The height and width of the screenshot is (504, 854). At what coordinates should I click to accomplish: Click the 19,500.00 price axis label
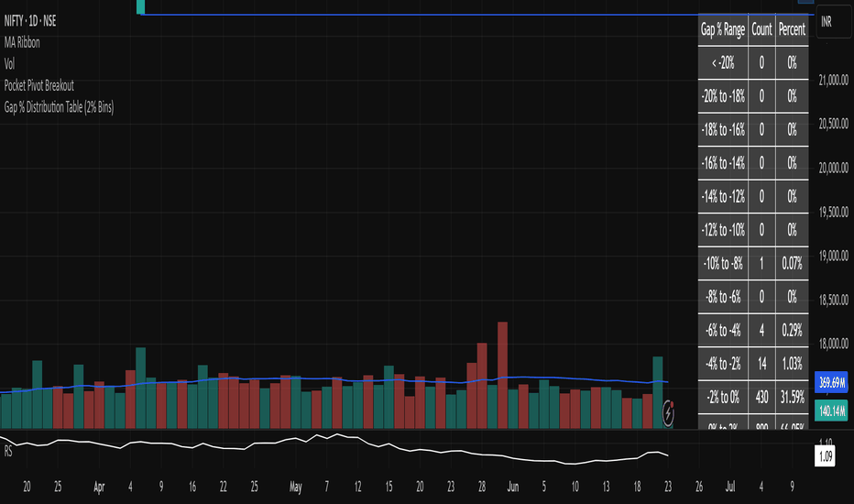[x=833, y=212]
